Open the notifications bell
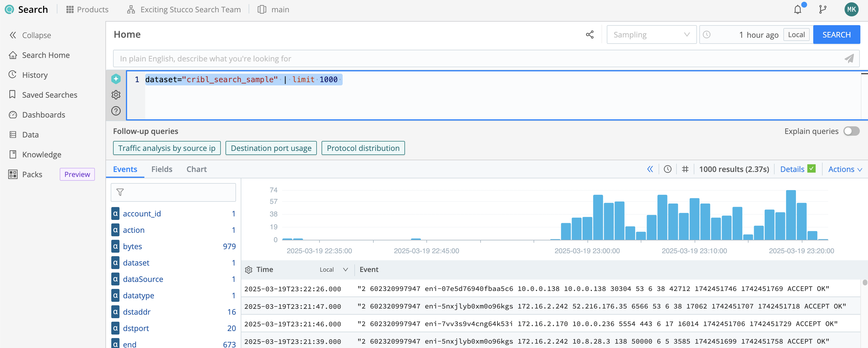Image resolution: width=868 pixels, height=348 pixels. 798,9
